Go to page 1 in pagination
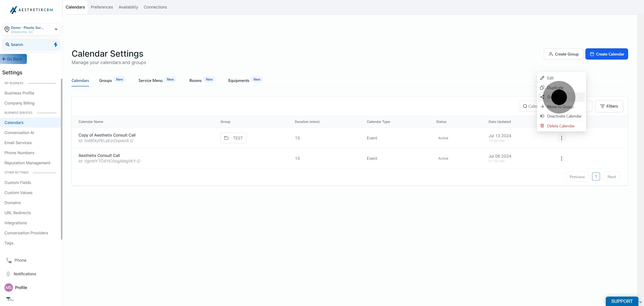The height and width of the screenshot is (306, 644). tap(596, 177)
